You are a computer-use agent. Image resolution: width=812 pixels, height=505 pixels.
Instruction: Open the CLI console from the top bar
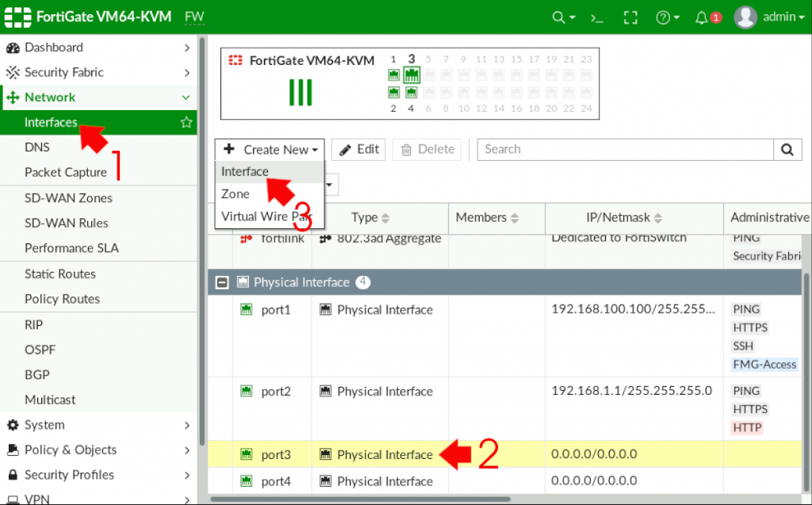tap(596, 16)
